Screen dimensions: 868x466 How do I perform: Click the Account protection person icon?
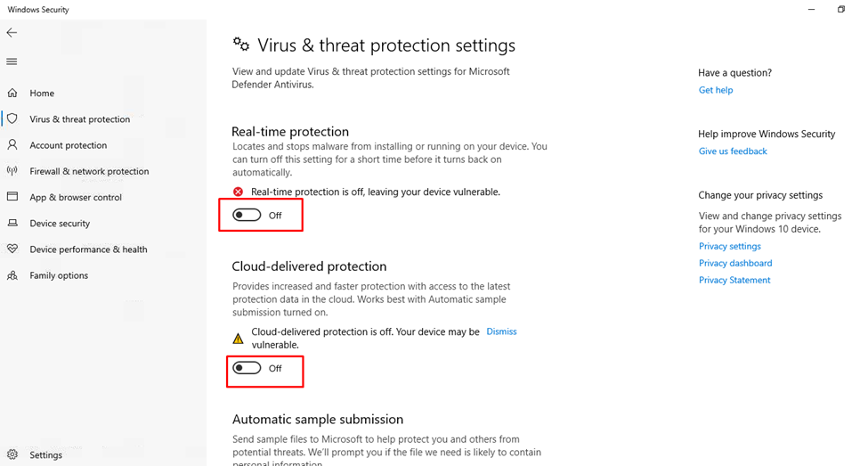12,144
